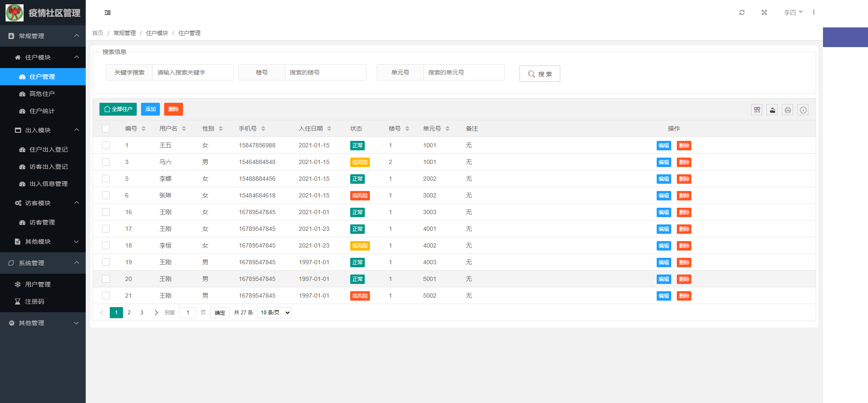
Task: Focus the 关键字搜索 keyword input
Action: tap(193, 72)
